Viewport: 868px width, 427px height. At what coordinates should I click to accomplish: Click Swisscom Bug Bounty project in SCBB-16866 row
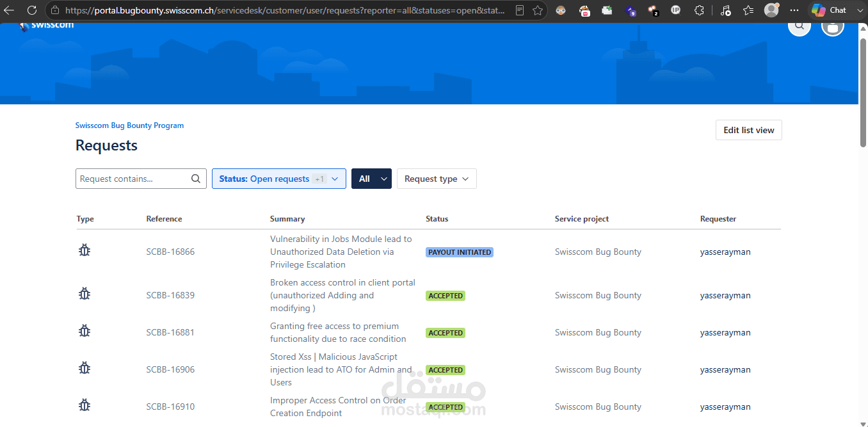(598, 252)
